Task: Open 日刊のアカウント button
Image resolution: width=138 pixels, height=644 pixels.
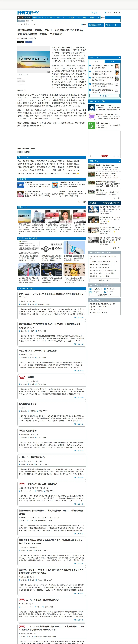Action: [104, 295]
